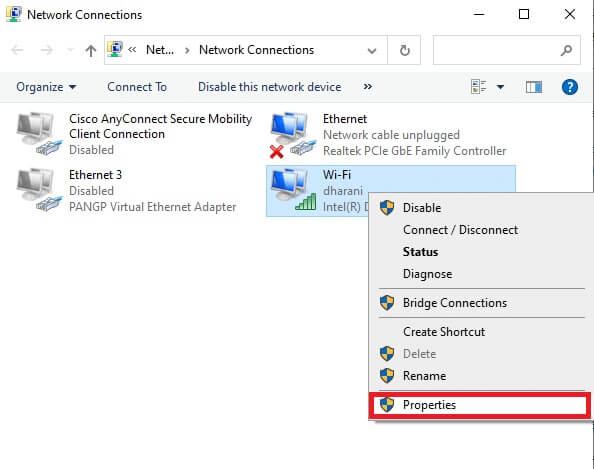Select the Ethernet adapter icon
Screen dimensions: 594x469
[293, 135]
